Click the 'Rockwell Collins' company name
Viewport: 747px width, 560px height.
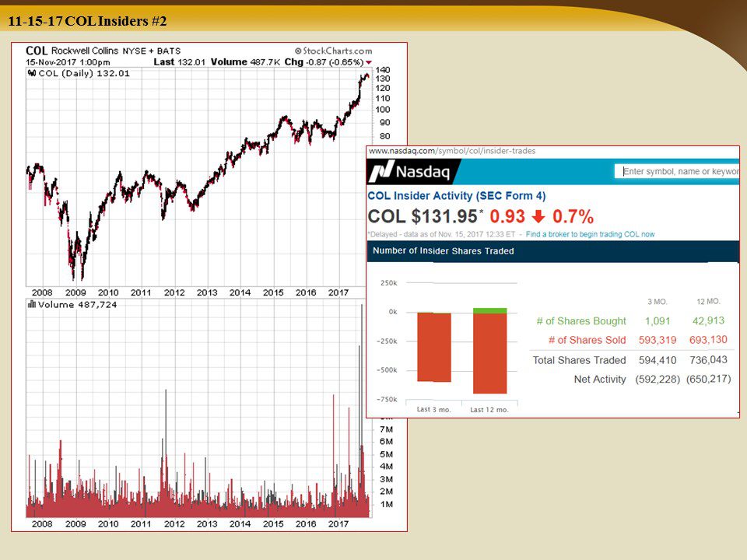pos(85,51)
